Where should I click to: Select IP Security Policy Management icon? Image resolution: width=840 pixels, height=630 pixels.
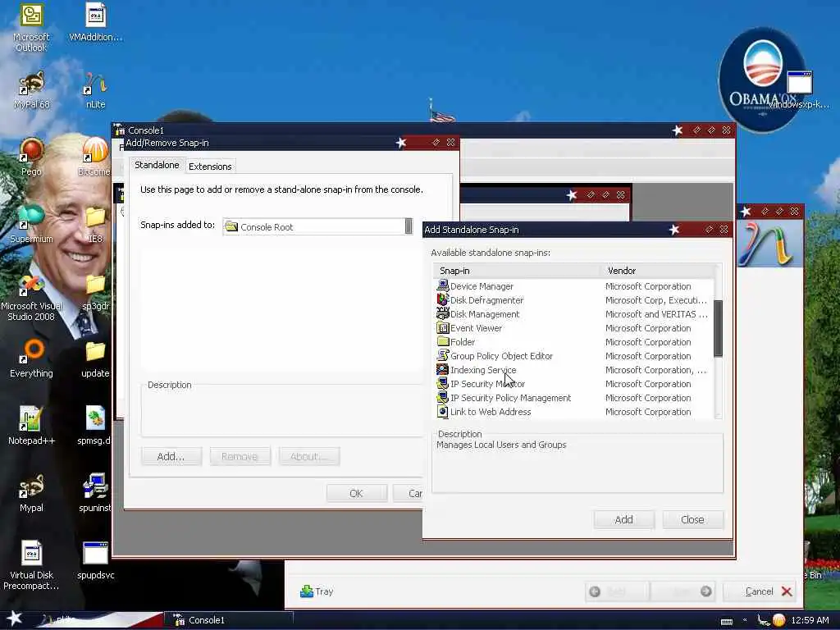pos(442,398)
